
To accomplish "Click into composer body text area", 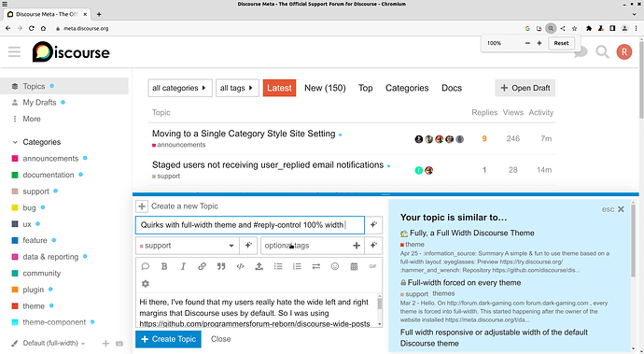I will [256, 310].
